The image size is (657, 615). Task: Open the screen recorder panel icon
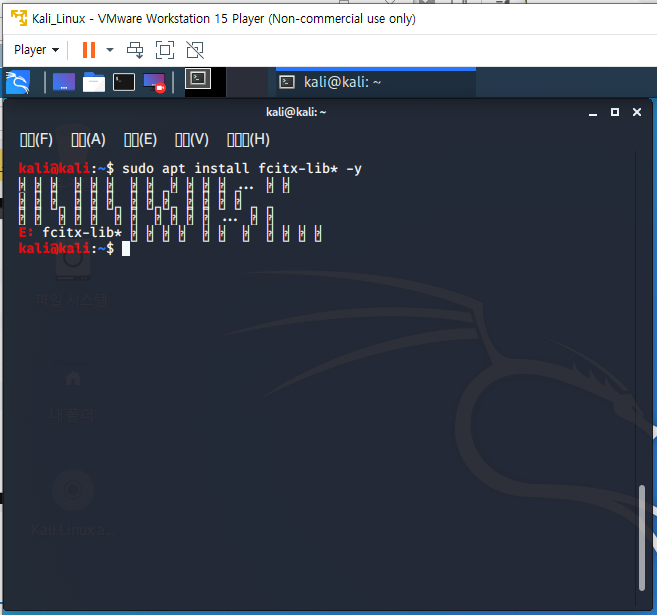(154, 83)
